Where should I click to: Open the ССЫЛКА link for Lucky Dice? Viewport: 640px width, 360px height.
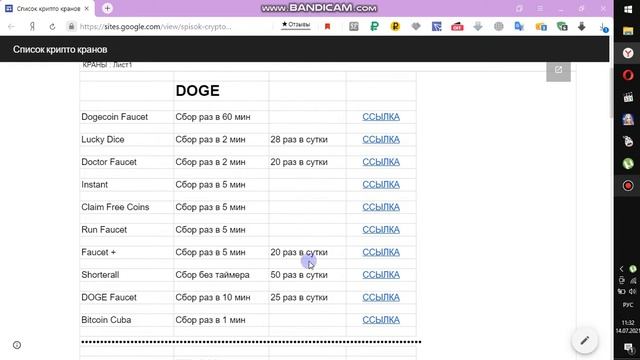coord(381,139)
